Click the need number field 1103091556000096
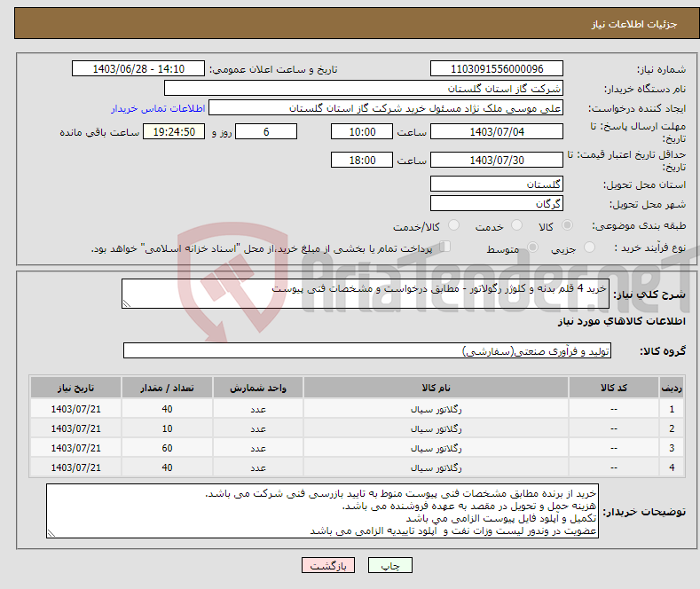 pyautogui.click(x=497, y=68)
